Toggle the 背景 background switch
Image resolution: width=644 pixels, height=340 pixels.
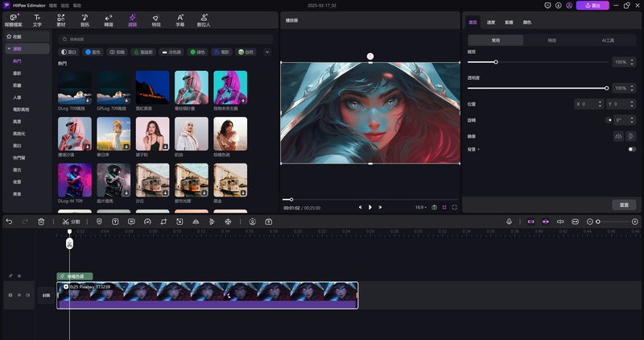tap(632, 149)
